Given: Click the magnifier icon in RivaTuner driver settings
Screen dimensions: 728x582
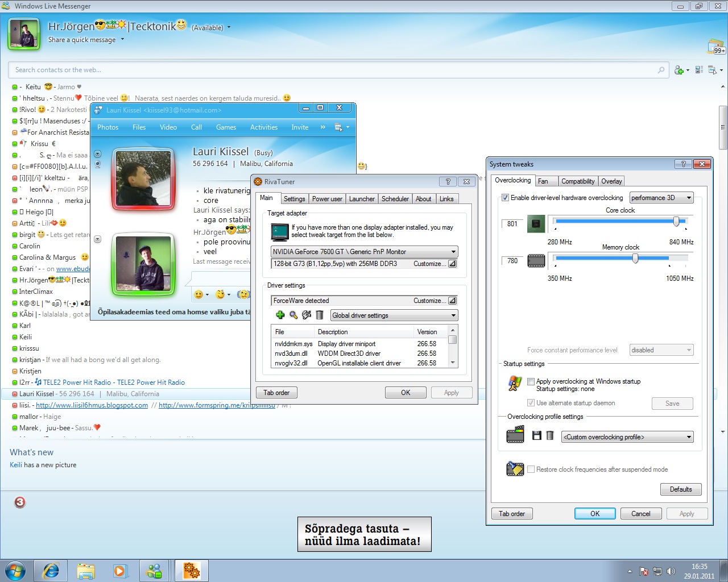Looking at the screenshot, I should point(293,315).
